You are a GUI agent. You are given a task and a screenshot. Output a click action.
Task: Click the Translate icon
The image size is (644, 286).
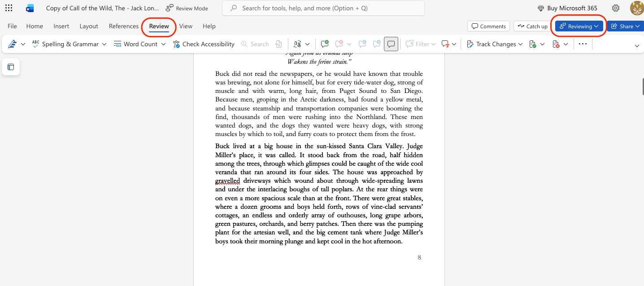click(x=297, y=44)
